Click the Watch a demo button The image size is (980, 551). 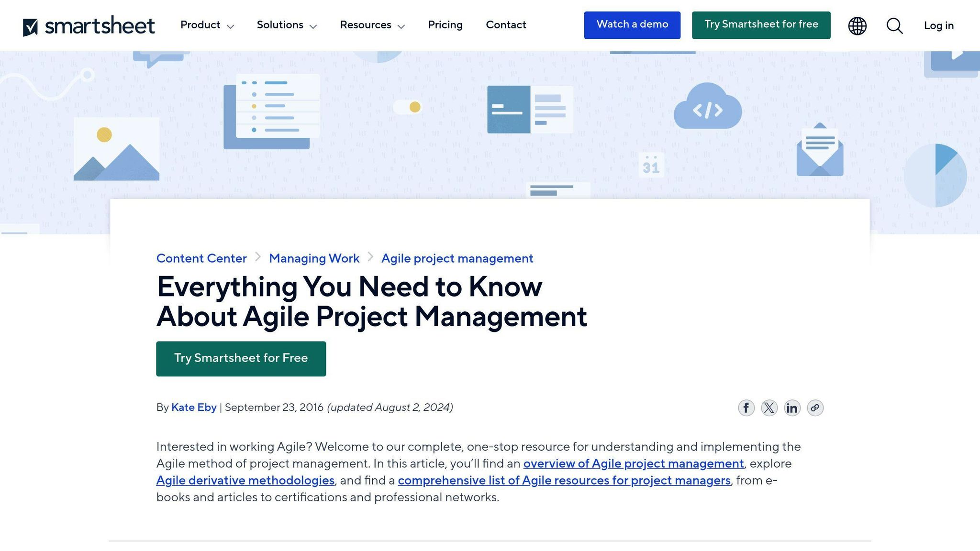click(632, 24)
